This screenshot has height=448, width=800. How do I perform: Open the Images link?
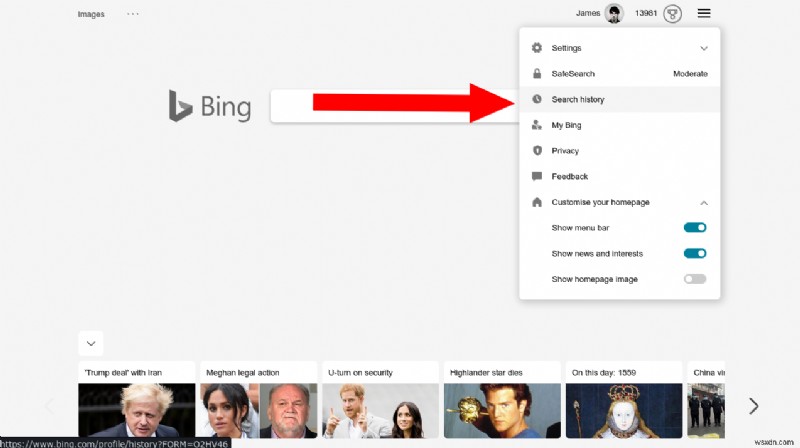click(91, 14)
